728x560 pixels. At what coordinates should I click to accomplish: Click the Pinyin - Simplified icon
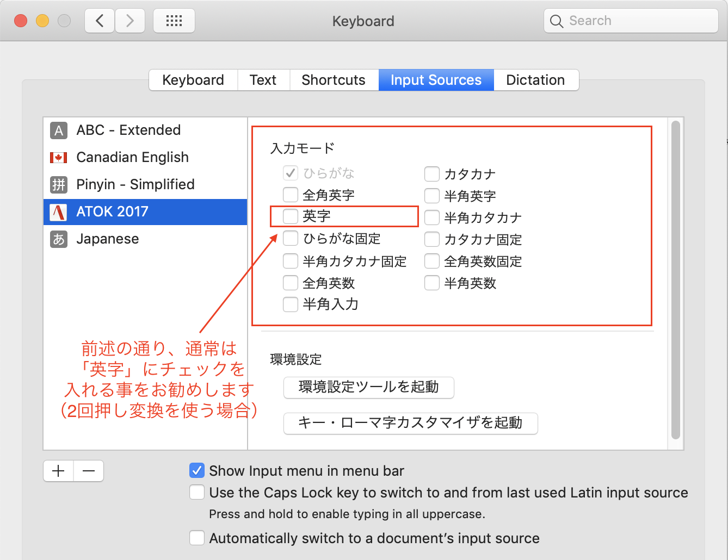59,185
